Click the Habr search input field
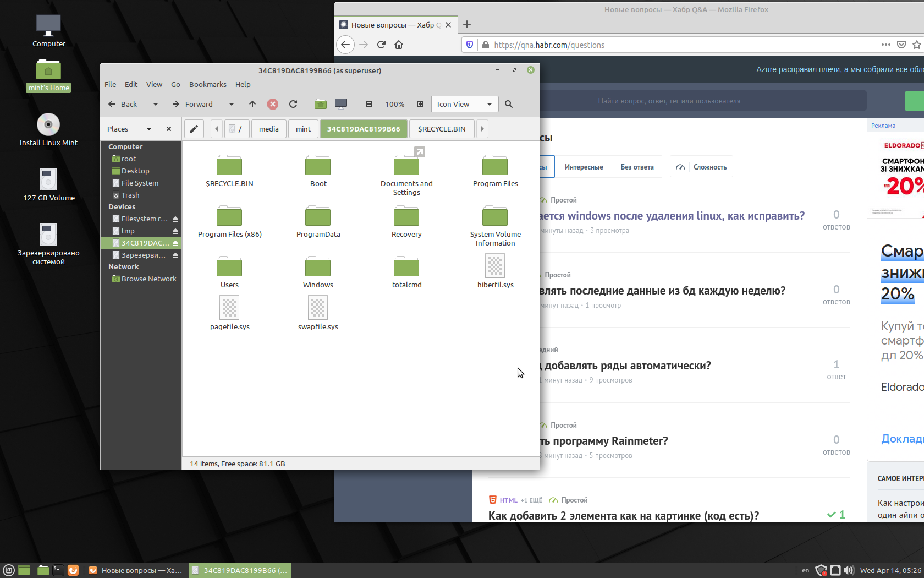 click(669, 101)
